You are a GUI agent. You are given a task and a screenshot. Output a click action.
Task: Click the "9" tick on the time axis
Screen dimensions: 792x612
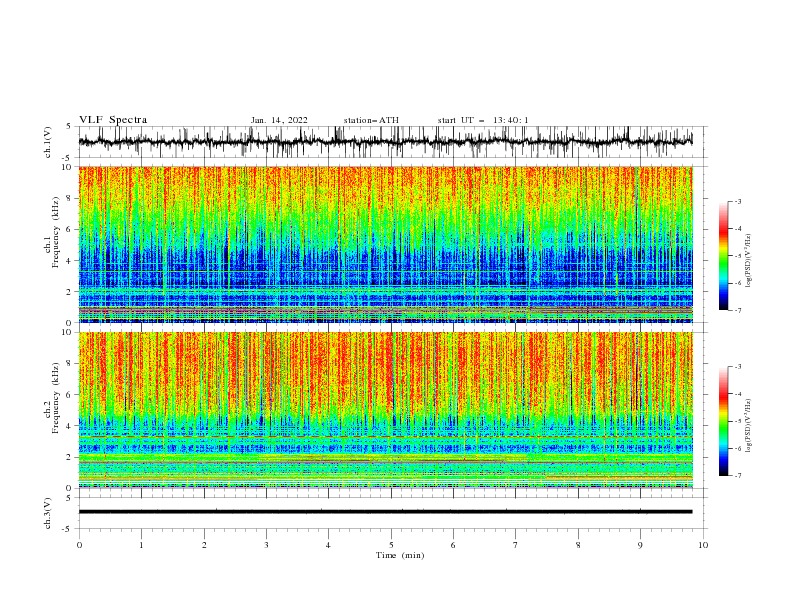640,545
